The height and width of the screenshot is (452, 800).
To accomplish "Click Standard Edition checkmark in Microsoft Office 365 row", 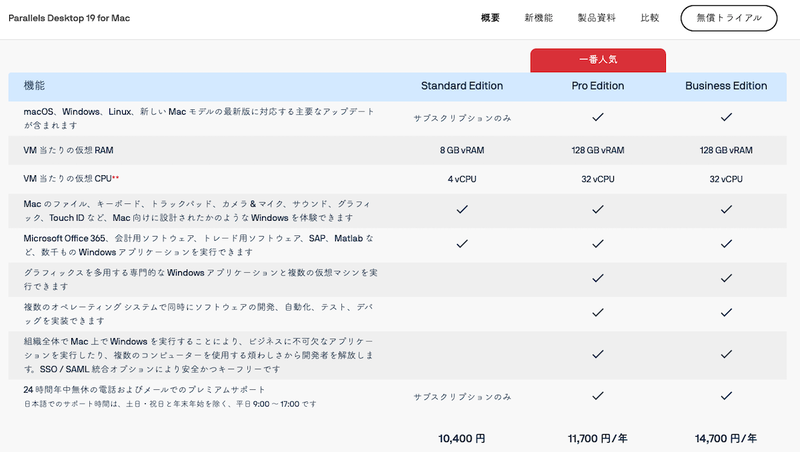I will [462, 243].
